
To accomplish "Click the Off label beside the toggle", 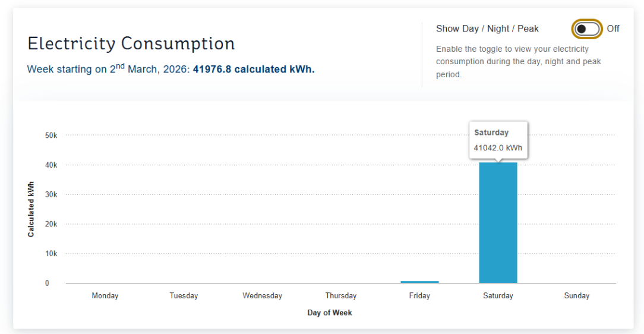I will tap(613, 29).
